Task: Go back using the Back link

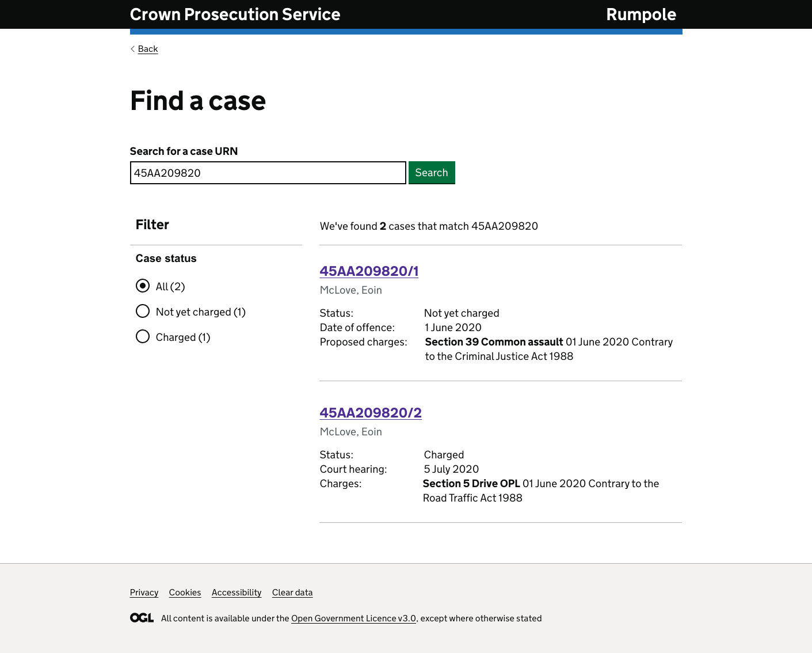Action: (148, 49)
